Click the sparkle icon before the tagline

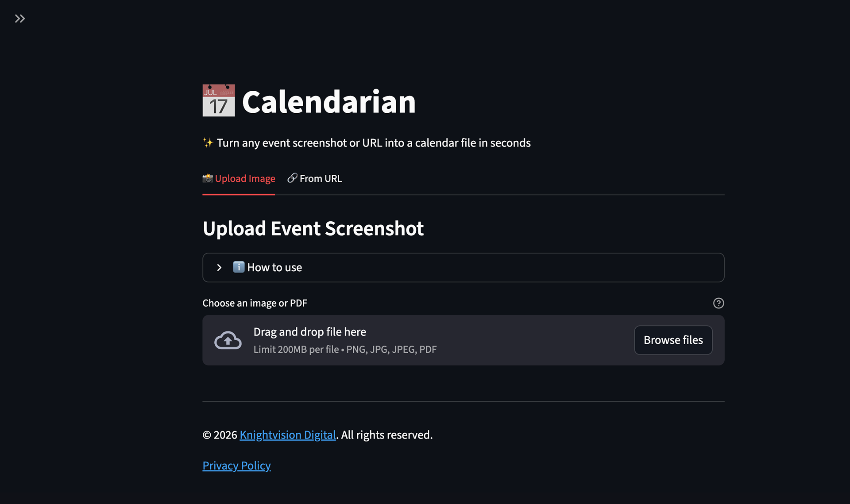point(208,142)
